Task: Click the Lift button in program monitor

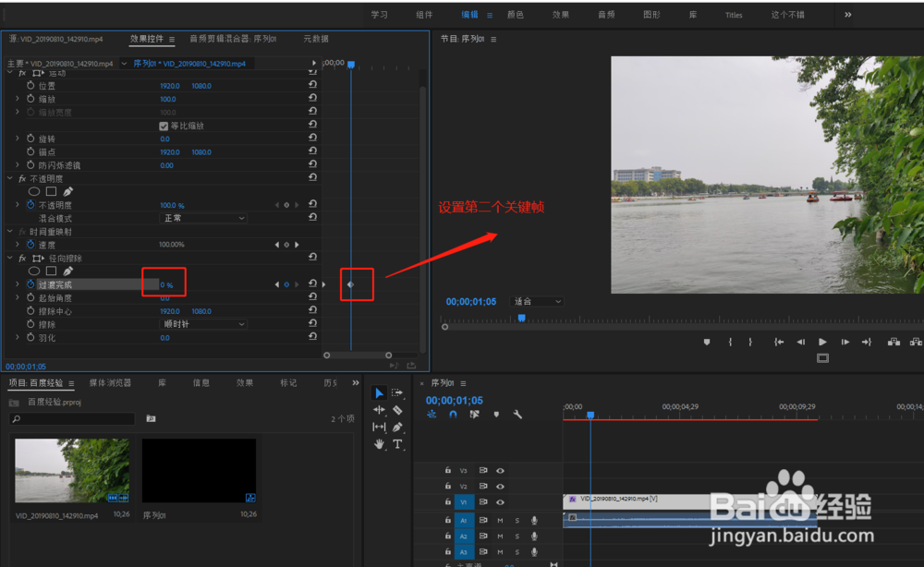Action: click(894, 342)
